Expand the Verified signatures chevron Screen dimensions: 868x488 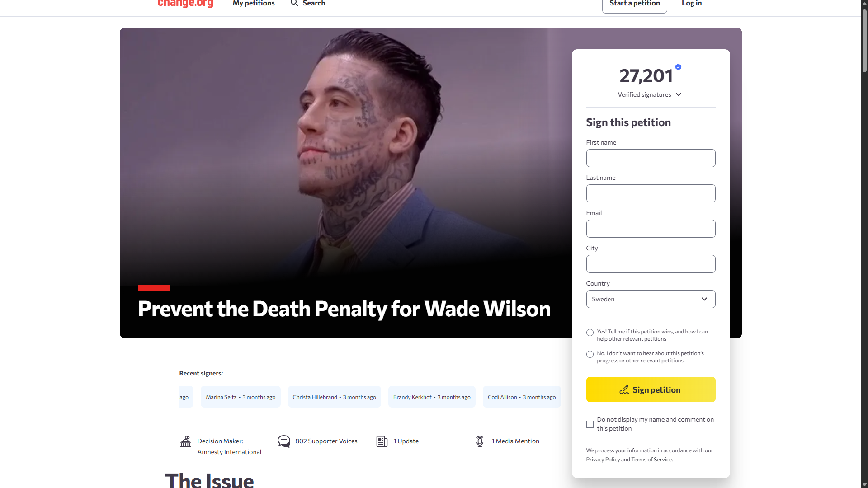coord(679,94)
